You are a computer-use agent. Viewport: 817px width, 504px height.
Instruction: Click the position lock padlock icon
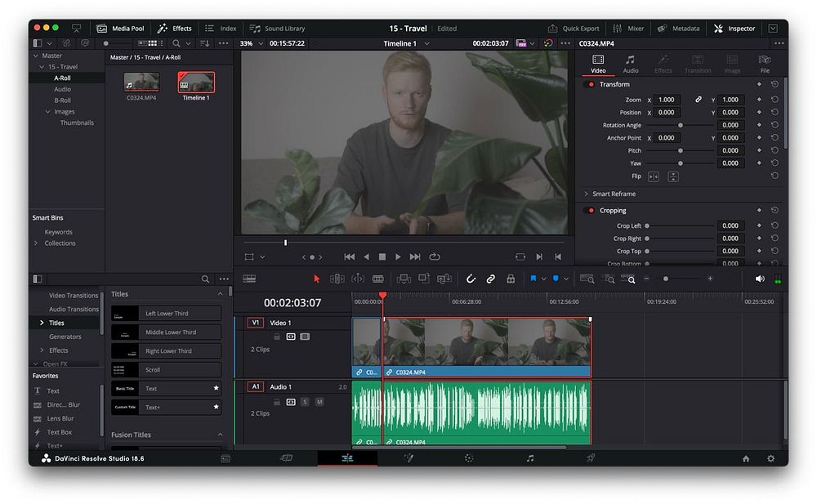point(511,279)
